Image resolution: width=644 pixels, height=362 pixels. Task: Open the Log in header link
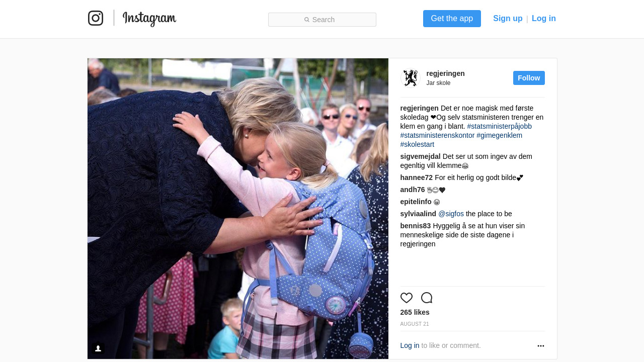544,19
